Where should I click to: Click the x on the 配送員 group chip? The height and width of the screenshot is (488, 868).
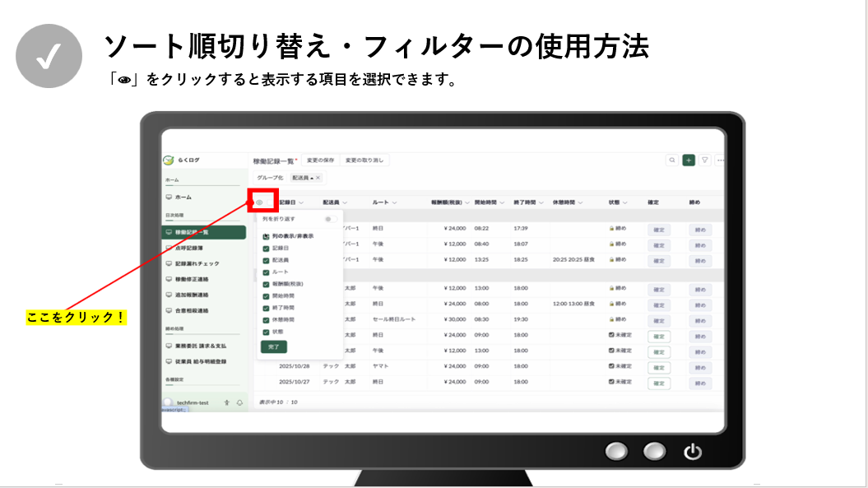pos(318,178)
